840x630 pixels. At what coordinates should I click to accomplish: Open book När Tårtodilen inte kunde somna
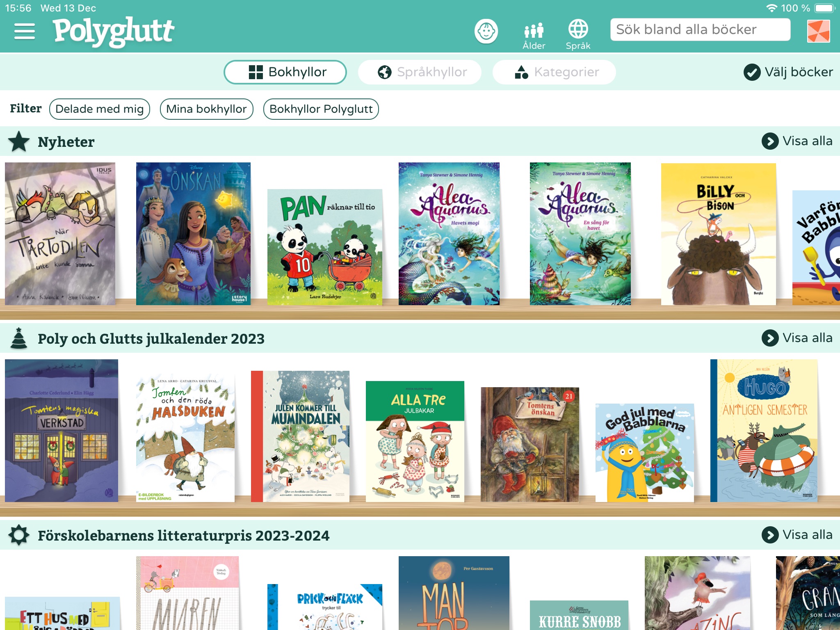[x=60, y=234]
